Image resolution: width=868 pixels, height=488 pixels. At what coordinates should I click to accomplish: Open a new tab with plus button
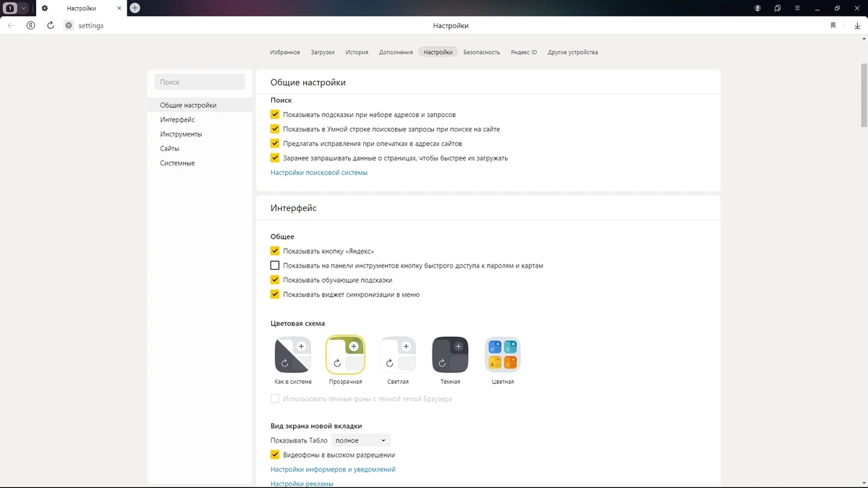point(135,8)
